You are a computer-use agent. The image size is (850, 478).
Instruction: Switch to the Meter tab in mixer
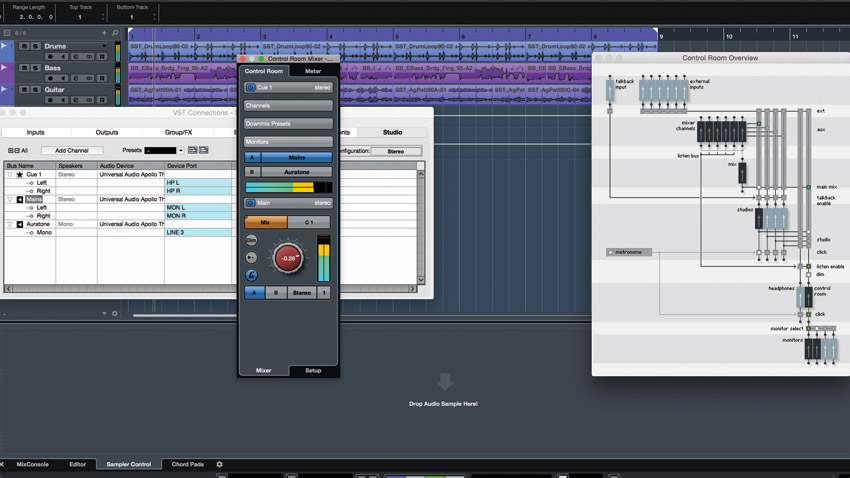pyautogui.click(x=313, y=71)
